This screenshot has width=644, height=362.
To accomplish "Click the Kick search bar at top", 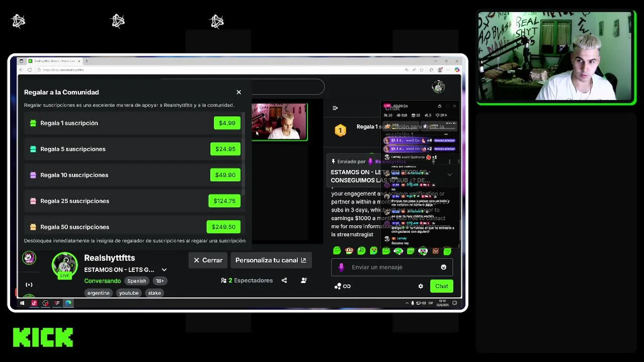I will point(288,87).
